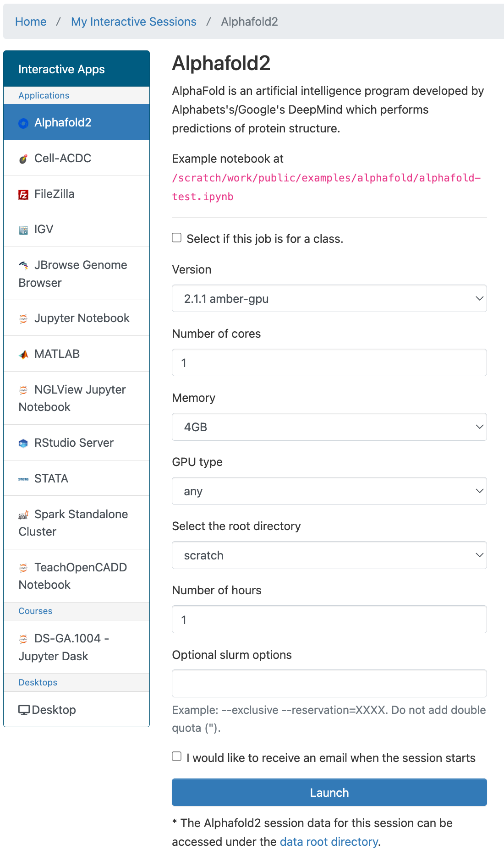Open the Version dropdown
The height and width of the screenshot is (855, 504).
pos(329,298)
